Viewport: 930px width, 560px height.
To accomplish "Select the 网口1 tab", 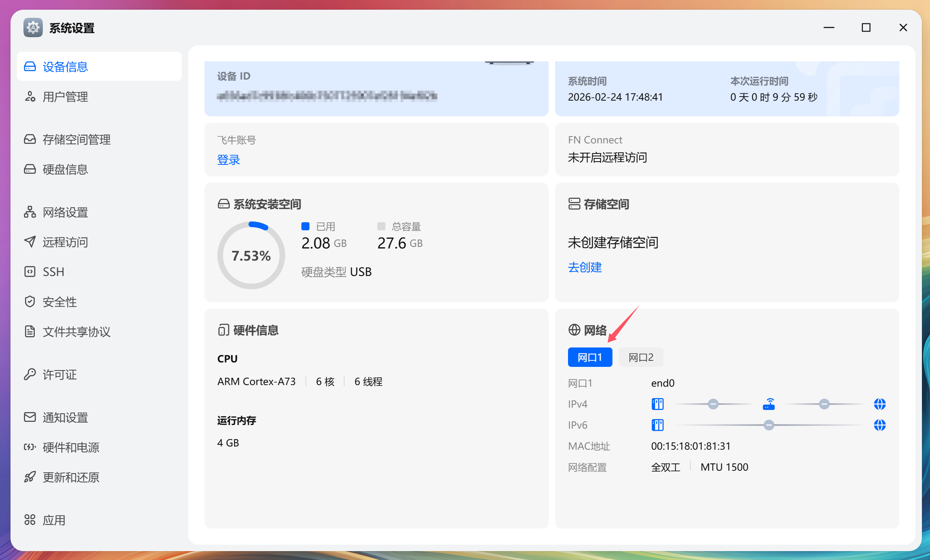I will click(589, 357).
